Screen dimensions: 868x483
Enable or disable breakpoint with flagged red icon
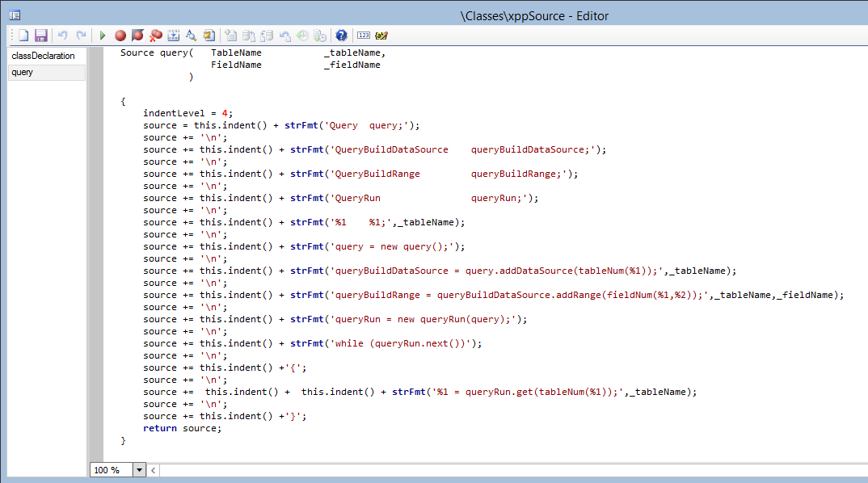pyautogui.click(x=138, y=36)
